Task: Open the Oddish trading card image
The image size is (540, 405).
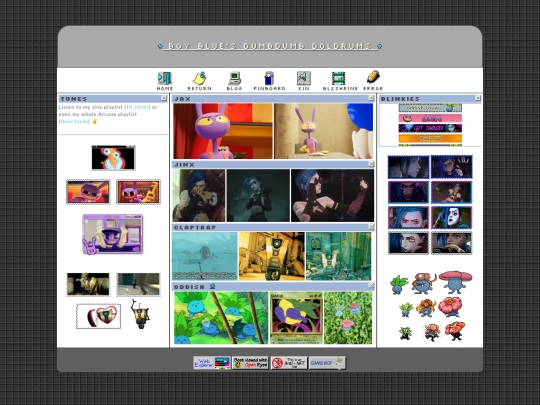Action: (296, 318)
